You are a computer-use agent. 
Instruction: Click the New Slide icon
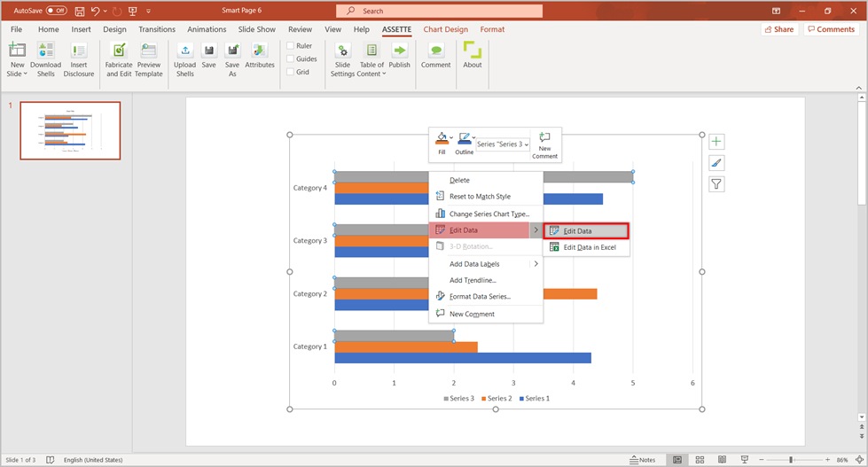(17, 50)
